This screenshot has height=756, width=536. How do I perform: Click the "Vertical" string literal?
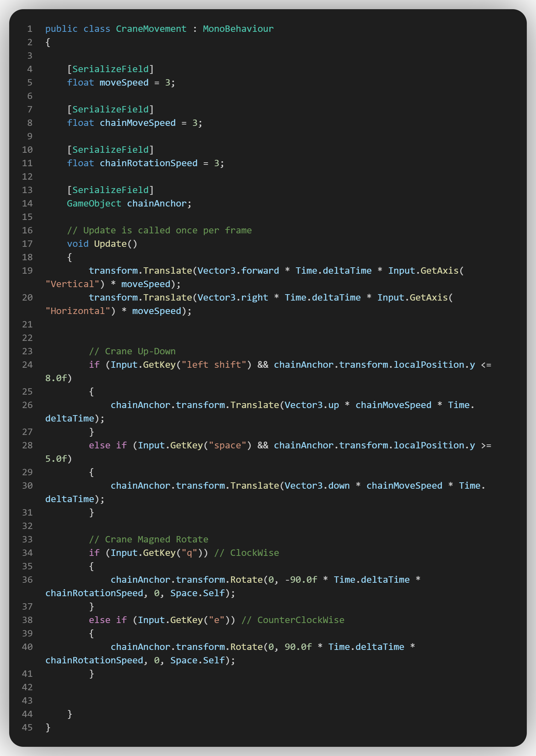tap(72, 284)
